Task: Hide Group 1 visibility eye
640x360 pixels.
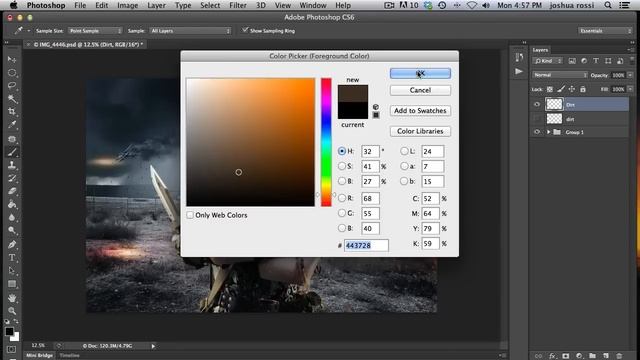Action: (537, 132)
